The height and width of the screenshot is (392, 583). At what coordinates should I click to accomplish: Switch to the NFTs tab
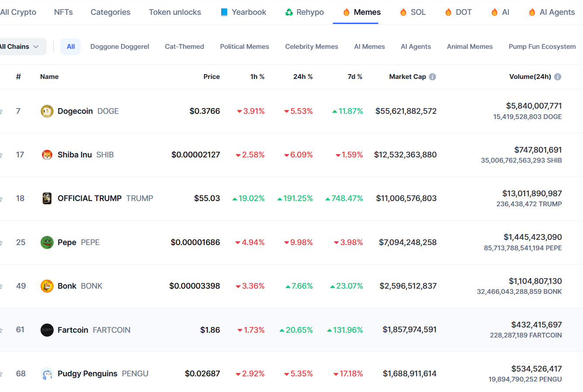63,12
